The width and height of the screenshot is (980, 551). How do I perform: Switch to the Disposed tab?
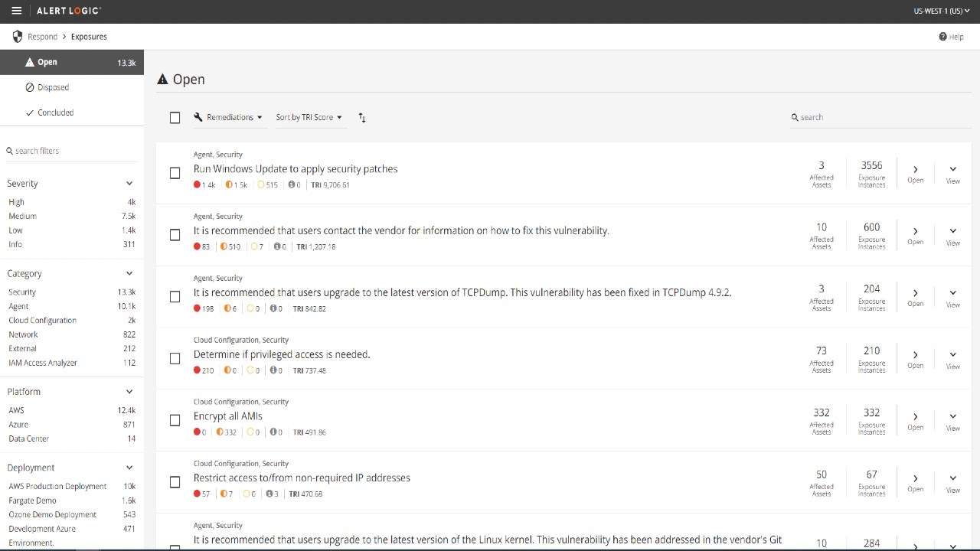53,87
